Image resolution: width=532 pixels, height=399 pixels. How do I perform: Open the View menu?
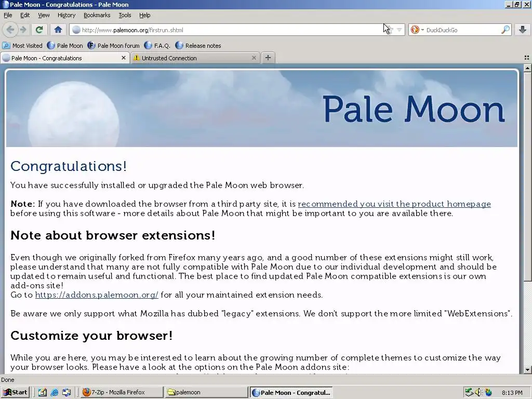tap(44, 15)
